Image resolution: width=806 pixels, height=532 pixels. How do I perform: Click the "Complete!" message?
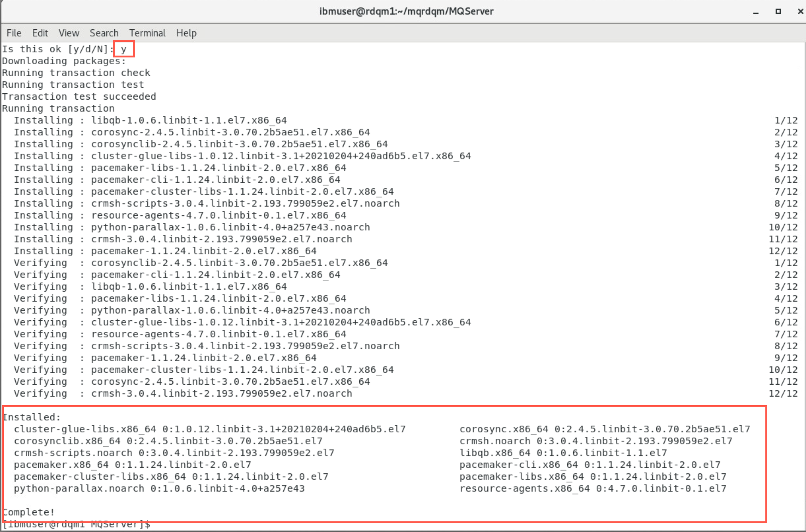pos(29,512)
